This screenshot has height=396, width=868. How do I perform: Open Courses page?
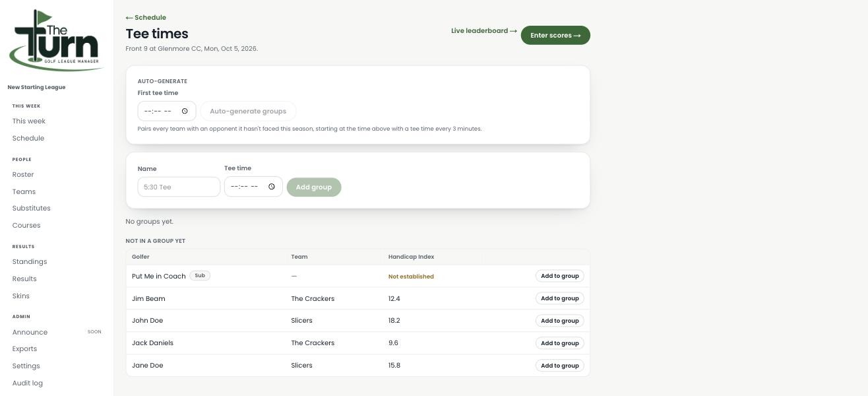pyautogui.click(x=26, y=226)
